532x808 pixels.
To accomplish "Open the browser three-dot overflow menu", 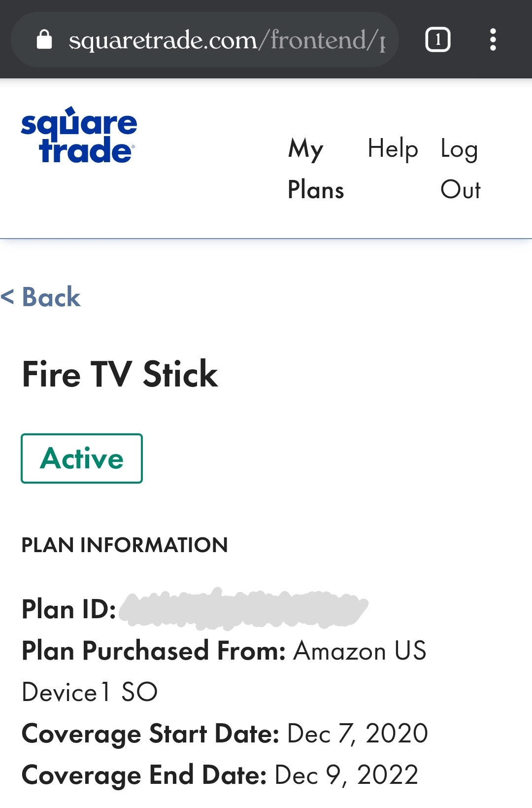I will coord(494,39).
